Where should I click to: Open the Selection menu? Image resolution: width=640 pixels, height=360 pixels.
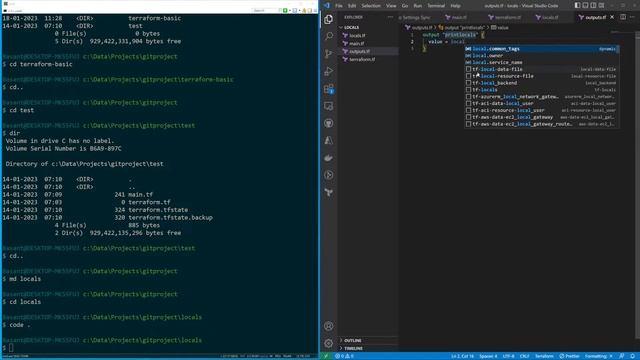pos(371,6)
